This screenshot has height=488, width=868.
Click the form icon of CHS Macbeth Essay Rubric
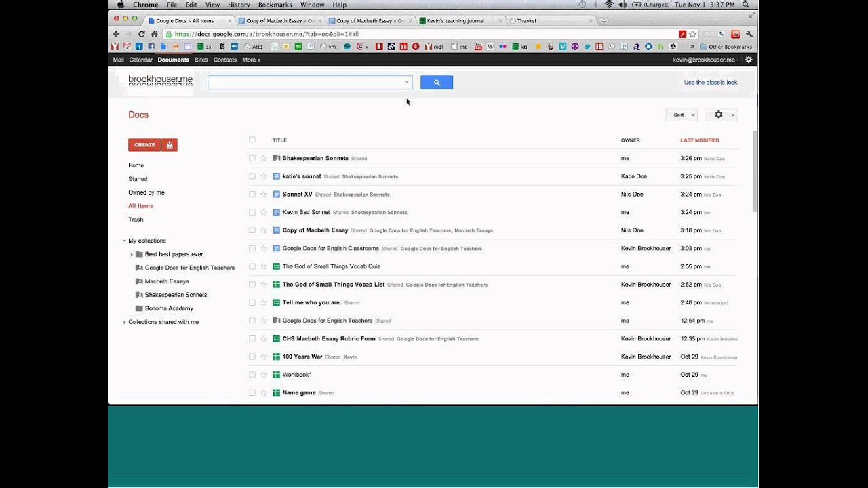[277, 338]
